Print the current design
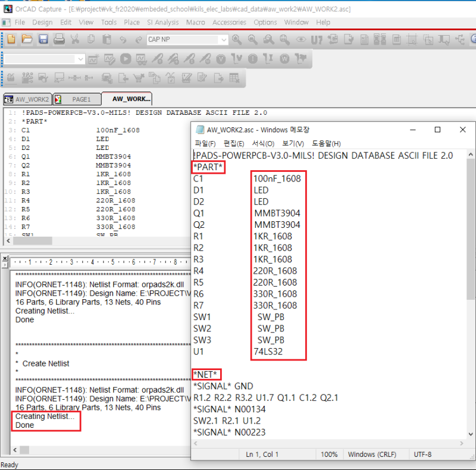 (x=57, y=39)
